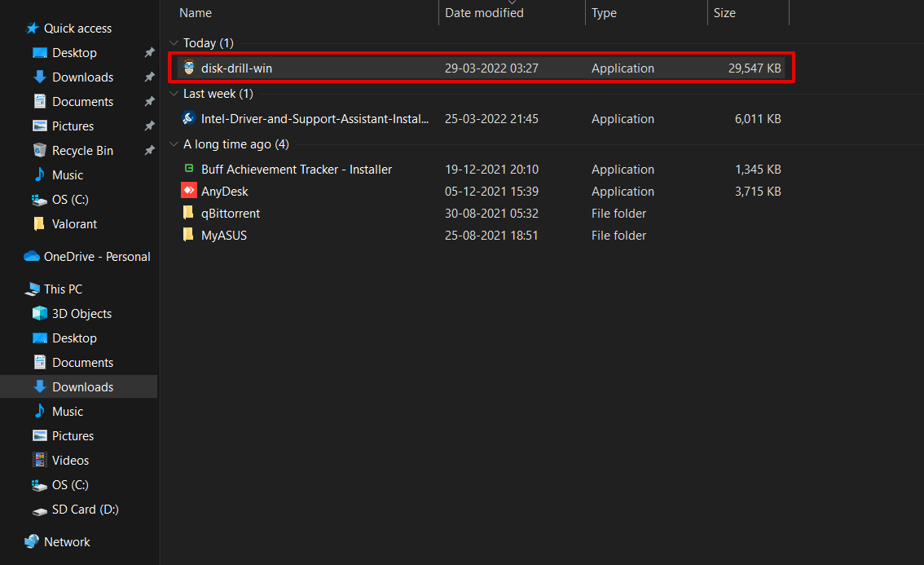Select Buff Achievement Tracker - Installer name

pyautogui.click(x=297, y=170)
